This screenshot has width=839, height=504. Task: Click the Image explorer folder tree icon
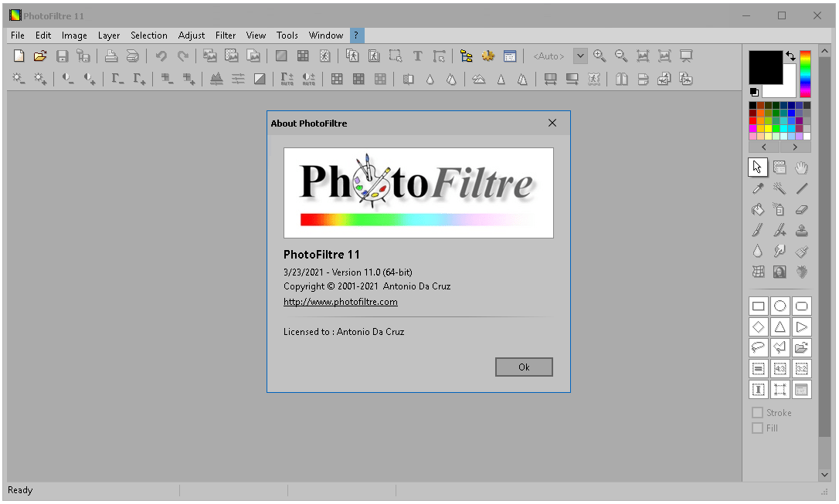(466, 56)
